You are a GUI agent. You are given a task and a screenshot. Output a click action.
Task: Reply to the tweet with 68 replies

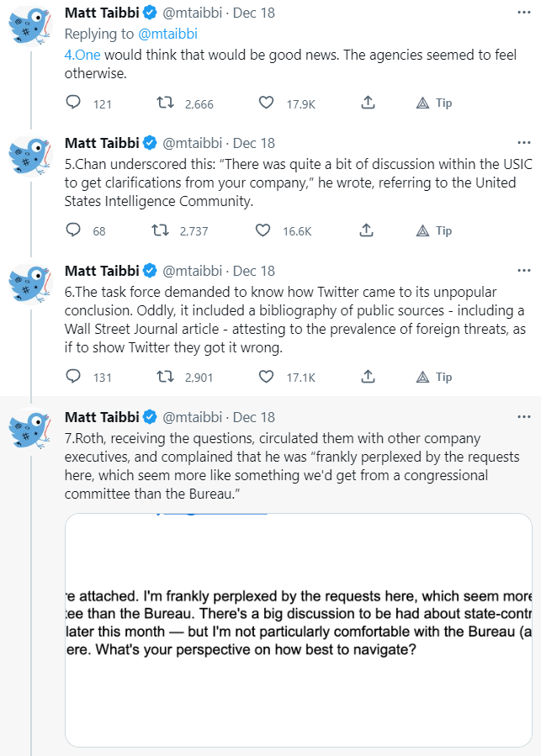(73, 230)
